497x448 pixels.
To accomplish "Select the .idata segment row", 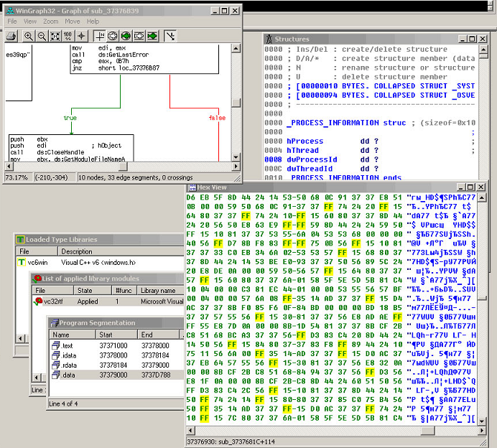I will click(x=68, y=355).
